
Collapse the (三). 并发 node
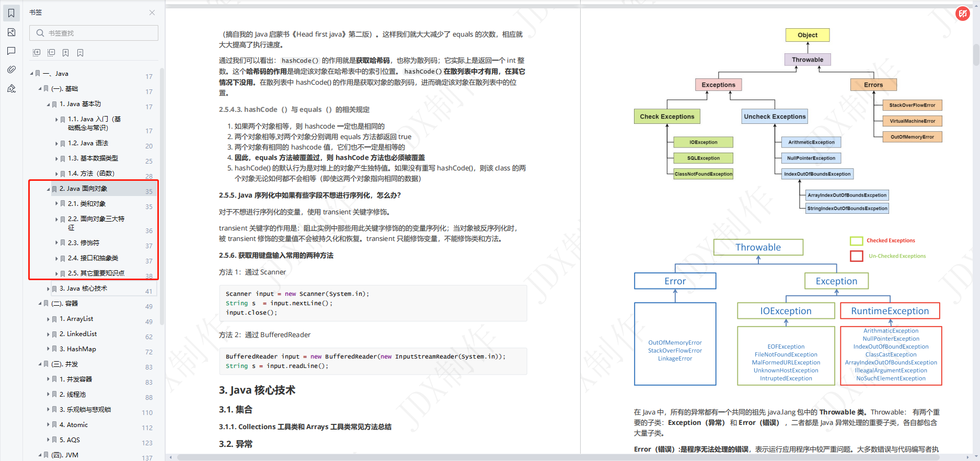pos(40,364)
